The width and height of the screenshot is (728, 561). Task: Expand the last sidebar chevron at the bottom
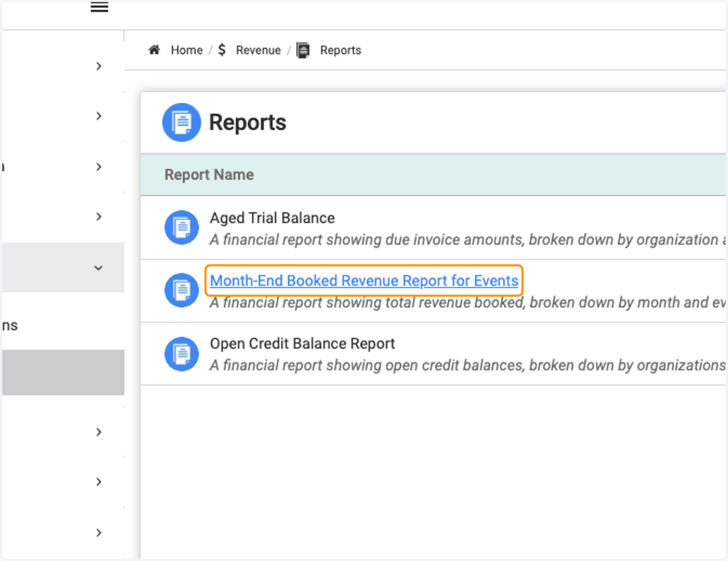[99, 533]
